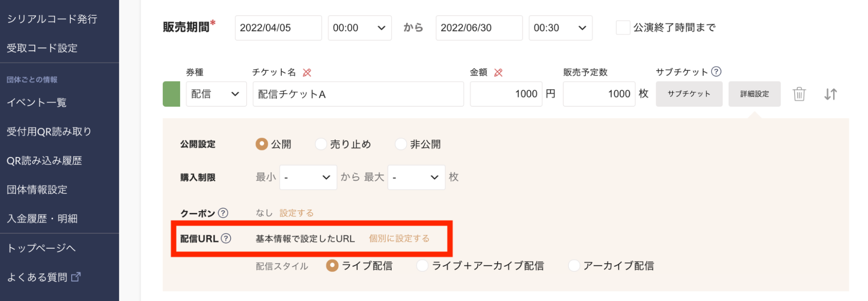This screenshot has height=301, width=868.
Task: Click the 個別に設定する link
Action: (399, 239)
